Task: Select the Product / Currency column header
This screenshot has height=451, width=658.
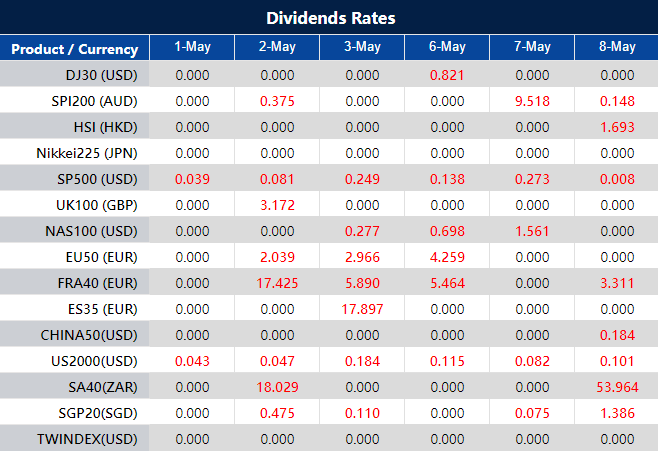Action: [x=75, y=48]
